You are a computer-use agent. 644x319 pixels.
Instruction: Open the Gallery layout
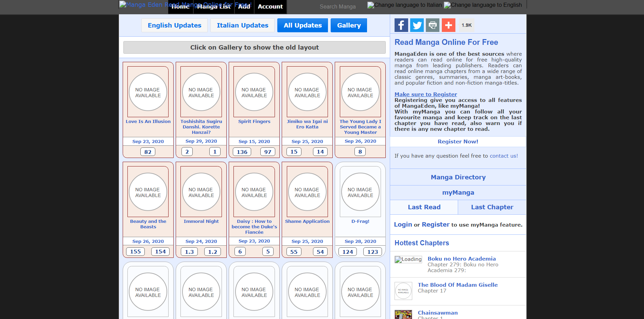(349, 25)
